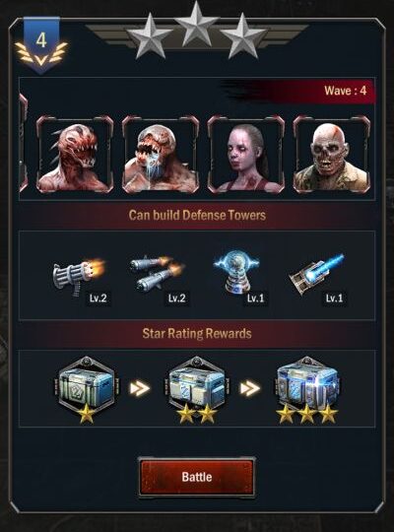Viewport: 394px width, 532px height.
Task: Click the first silver rating star
Action: [x=149, y=36]
